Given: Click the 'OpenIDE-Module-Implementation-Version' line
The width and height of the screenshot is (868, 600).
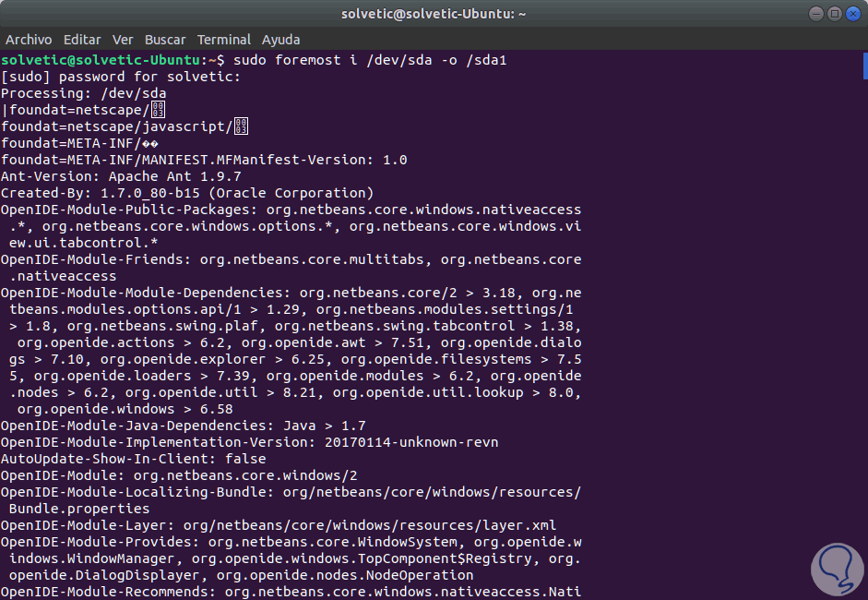Looking at the screenshot, I should click(x=250, y=442).
